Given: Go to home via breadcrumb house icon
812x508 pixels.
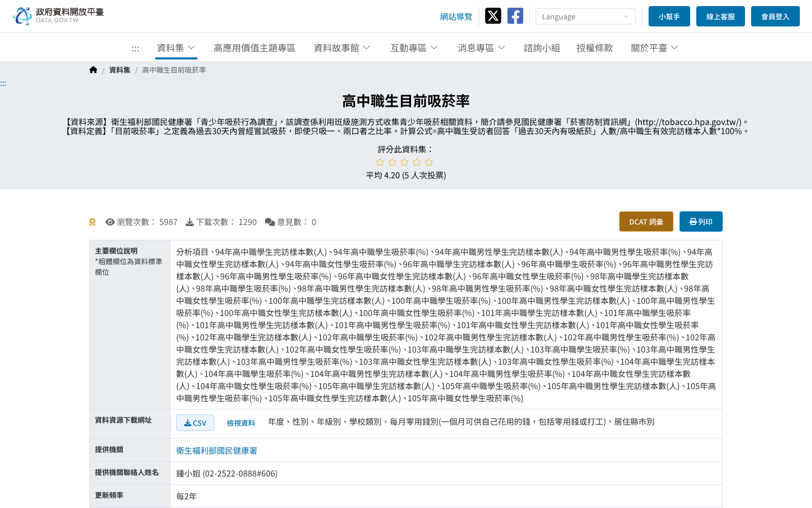Looking at the screenshot, I should (93, 70).
